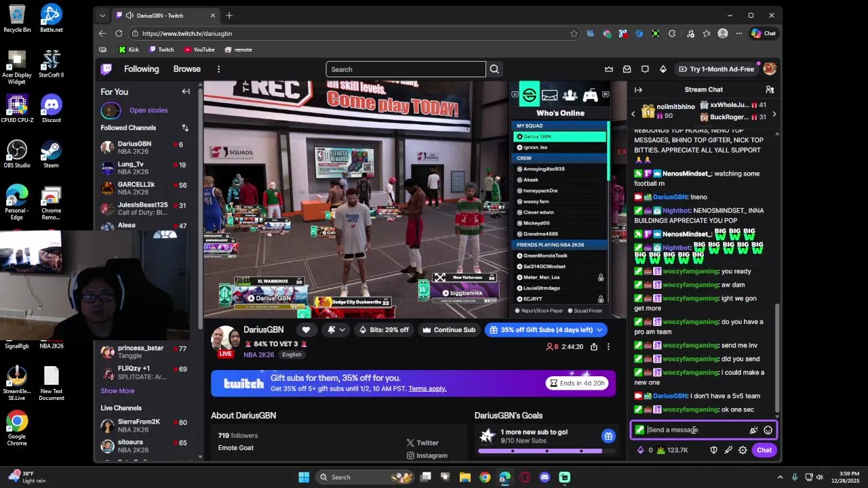Click the gift icon beside the sub goal
The image size is (868, 488).
pyautogui.click(x=608, y=436)
